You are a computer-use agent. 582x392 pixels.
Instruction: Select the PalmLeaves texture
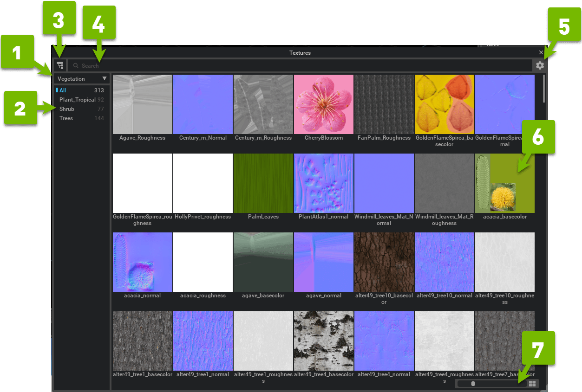[x=263, y=183]
